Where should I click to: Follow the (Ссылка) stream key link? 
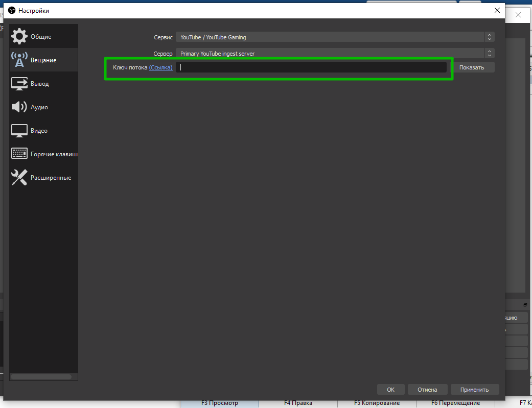pos(160,67)
